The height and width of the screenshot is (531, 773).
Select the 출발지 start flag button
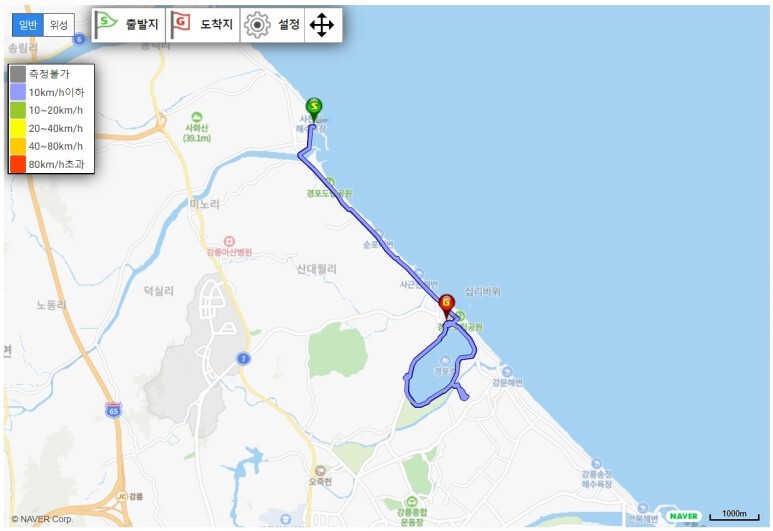pos(129,25)
